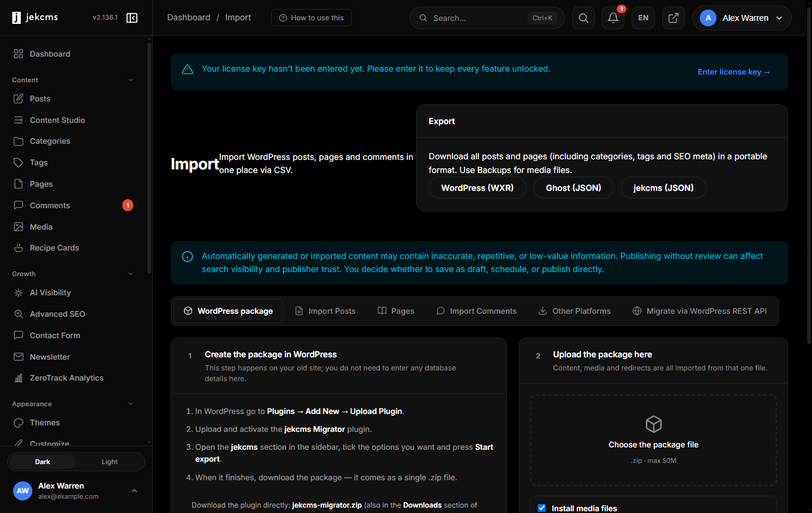Viewport: 812px width, 513px height.
Task: Select the Dark theme option
Action: click(x=42, y=462)
